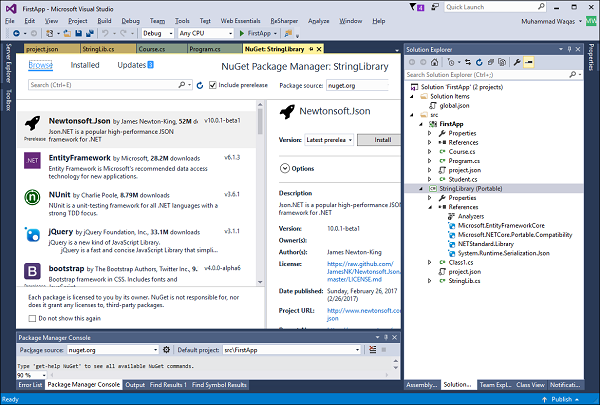
Task: Open the Default project src\FirstApp dropdown
Action: [292, 350]
